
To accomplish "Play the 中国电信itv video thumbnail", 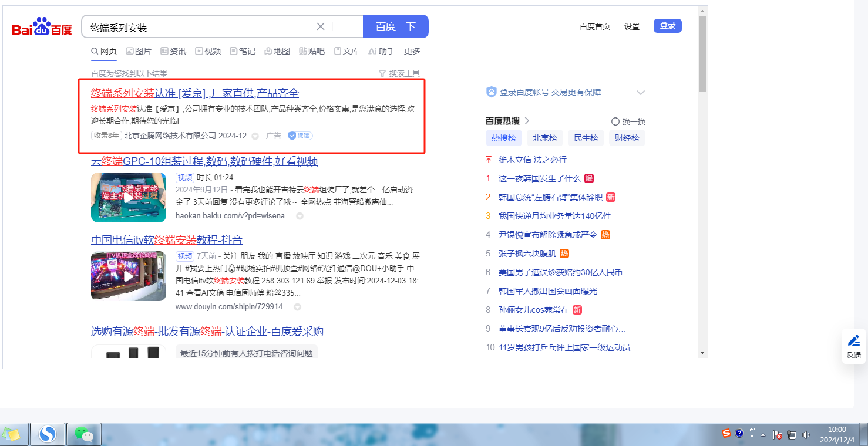I will (x=129, y=276).
